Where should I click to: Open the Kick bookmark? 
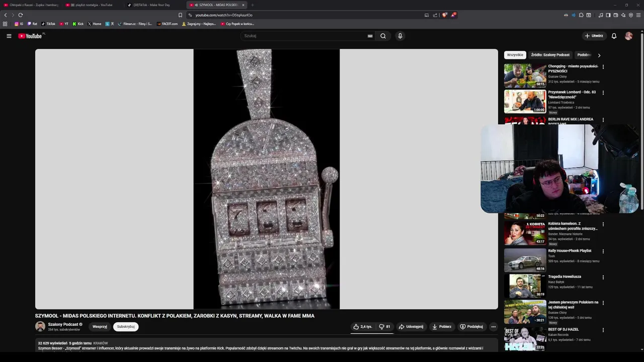78,24
